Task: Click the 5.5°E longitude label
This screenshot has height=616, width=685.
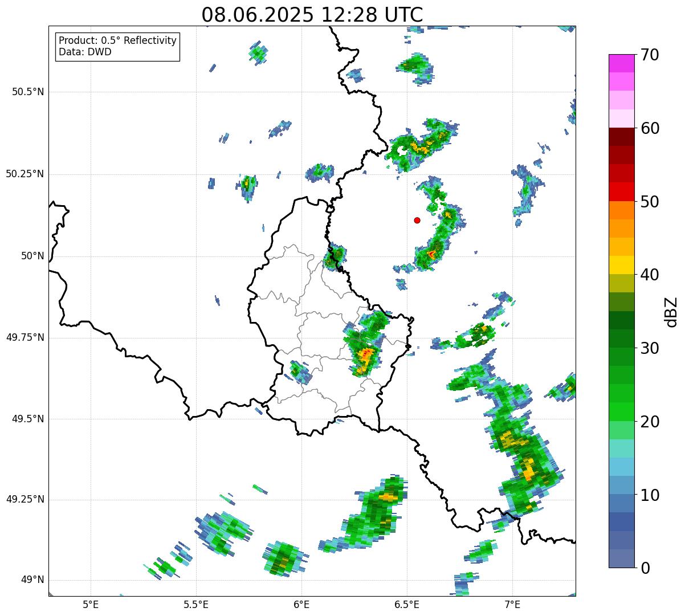Action: 196,604
